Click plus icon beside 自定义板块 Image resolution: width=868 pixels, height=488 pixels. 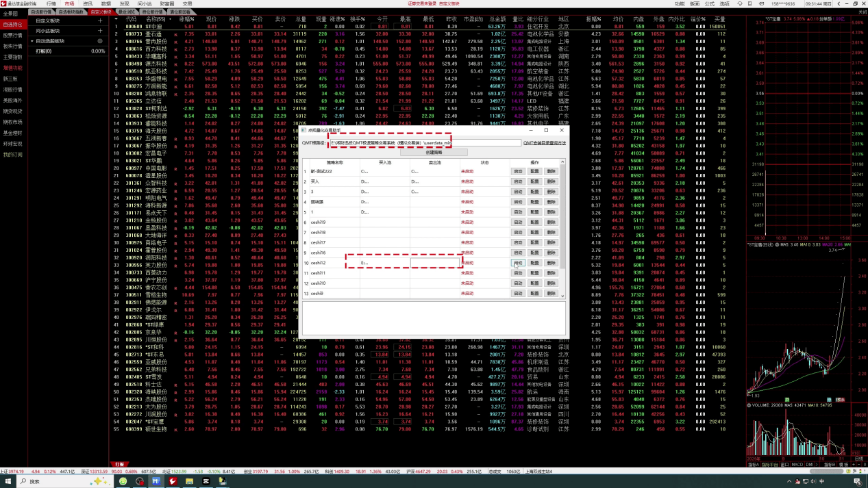100,21
